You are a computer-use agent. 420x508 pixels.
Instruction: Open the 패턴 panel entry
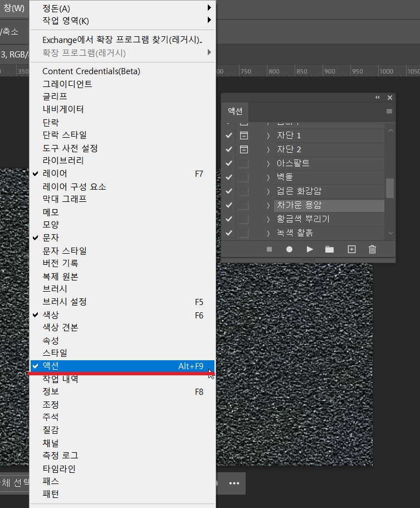pos(123,495)
